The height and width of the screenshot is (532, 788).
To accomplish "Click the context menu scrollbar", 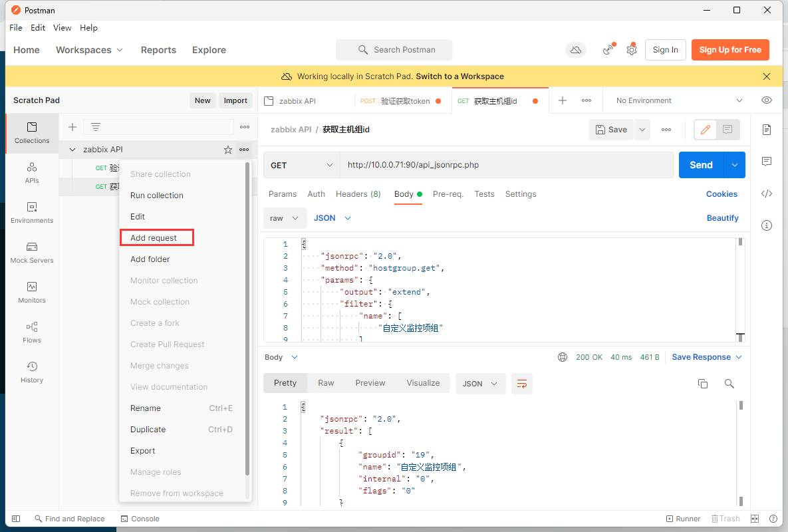I will [x=247, y=319].
